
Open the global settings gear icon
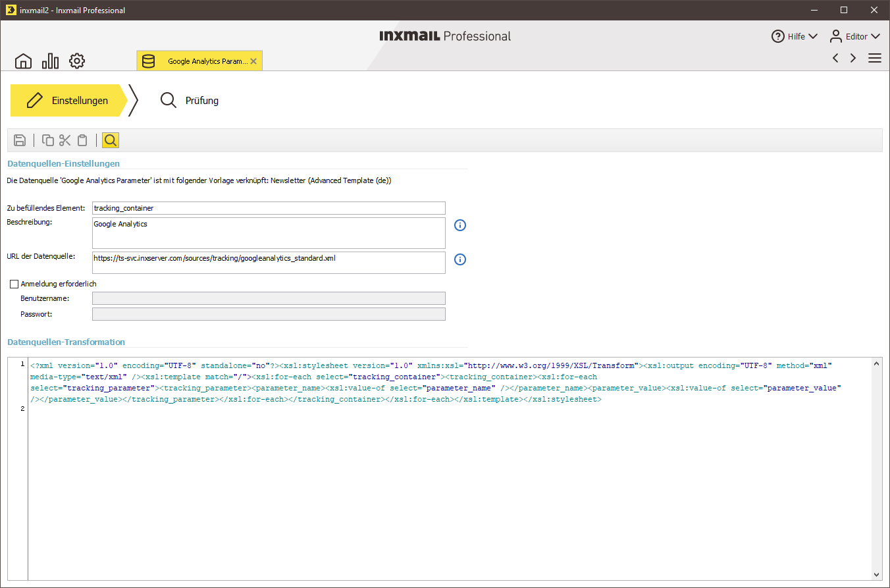pos(77,61)
